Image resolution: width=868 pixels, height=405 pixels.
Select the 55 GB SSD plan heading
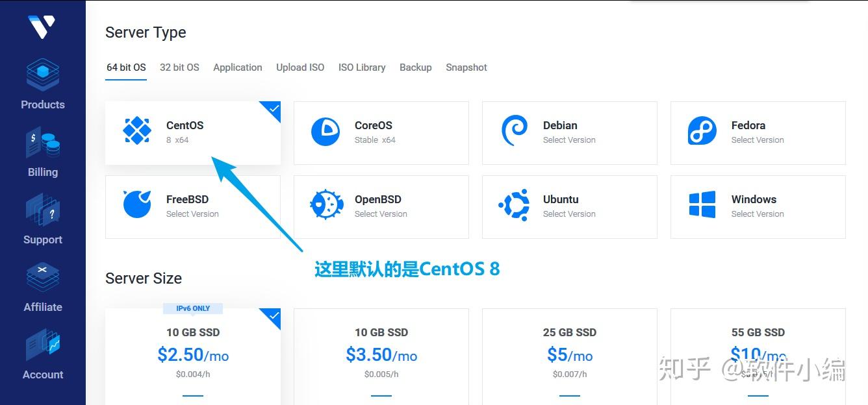[x=758, y=332]
